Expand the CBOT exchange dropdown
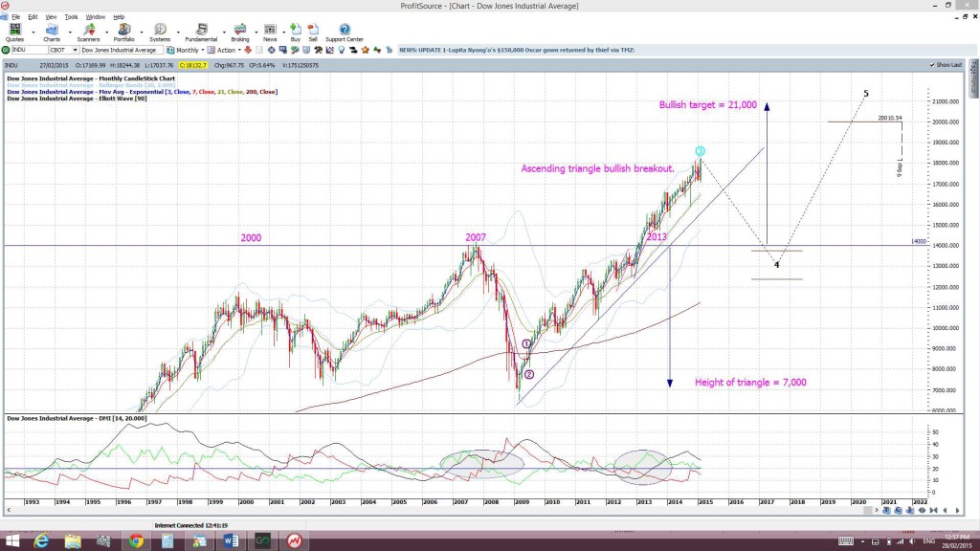This screenshot has width=980, height=551. pyautogui.click(x=75, y=50)
